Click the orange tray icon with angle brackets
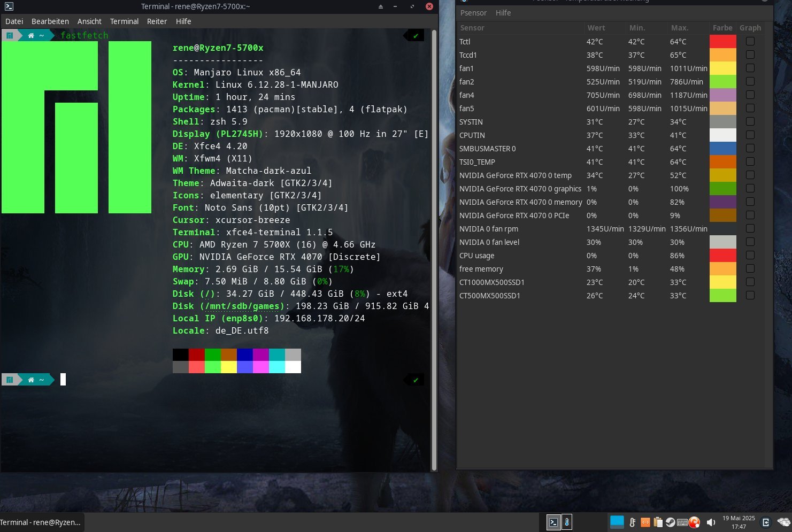 [x=645, y=522]
